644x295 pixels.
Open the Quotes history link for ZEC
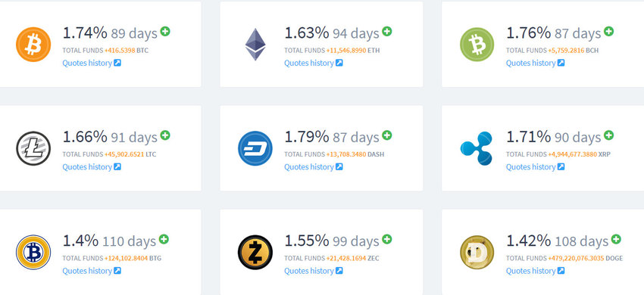[314, 271]
